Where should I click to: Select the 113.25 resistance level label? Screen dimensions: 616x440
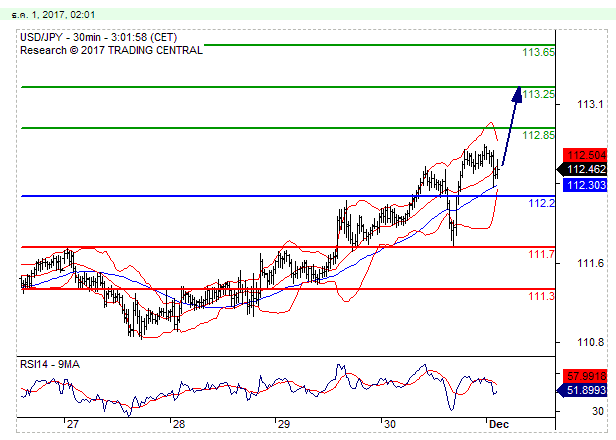coord(540,94)
